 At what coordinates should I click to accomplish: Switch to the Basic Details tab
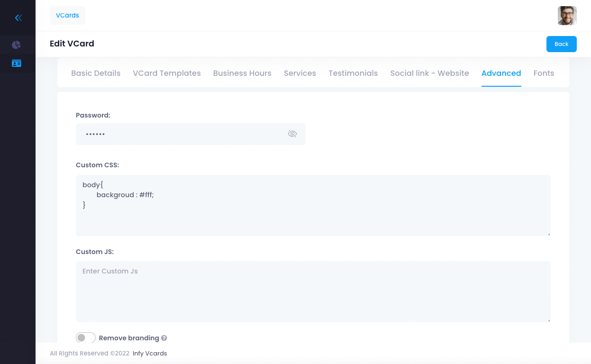pos(96,73)
